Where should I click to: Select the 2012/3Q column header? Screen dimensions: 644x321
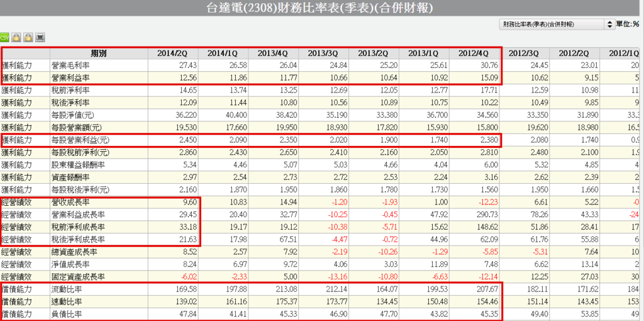[524, 53]
